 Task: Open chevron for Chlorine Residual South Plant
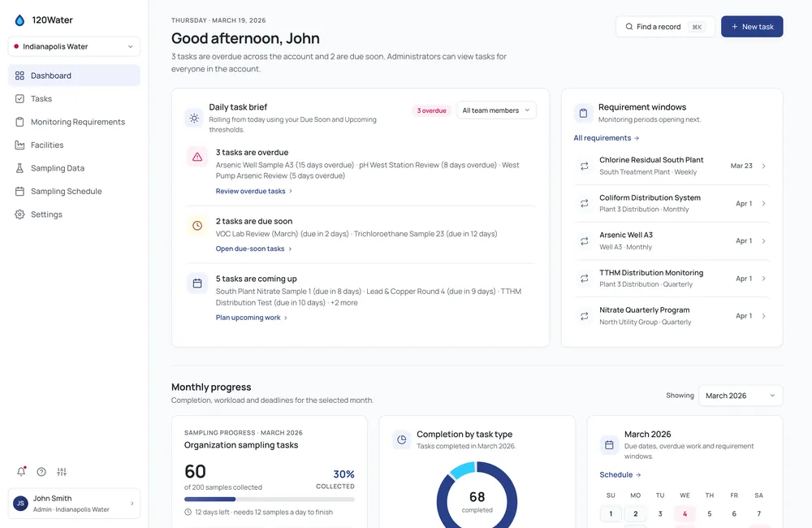click(x=763, y=166)
